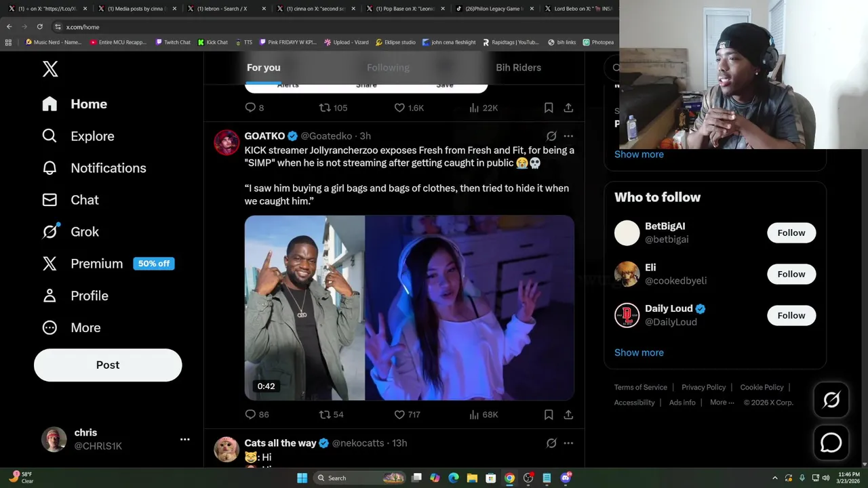Open the @Goatedko handle link

326,136
